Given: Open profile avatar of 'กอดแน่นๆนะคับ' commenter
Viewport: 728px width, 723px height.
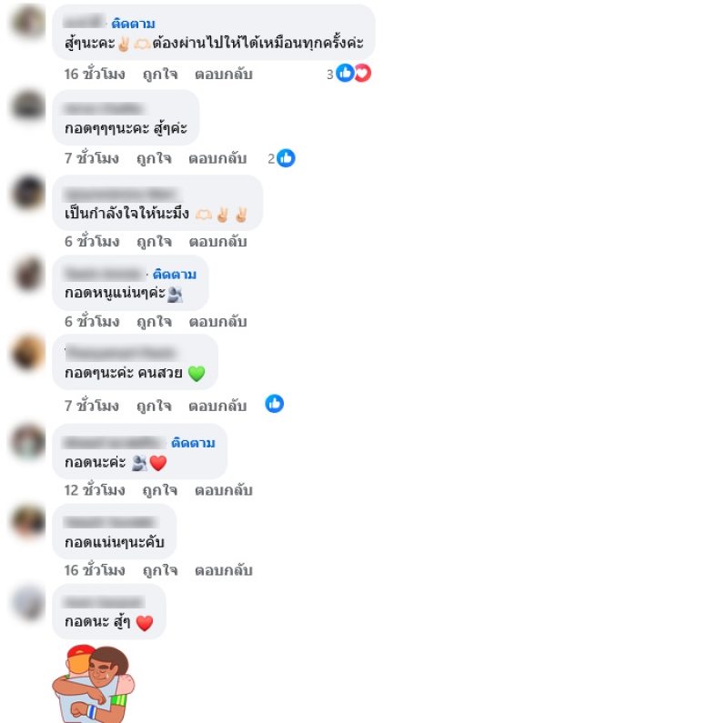Looking at the screenshot, I should 29,521.
